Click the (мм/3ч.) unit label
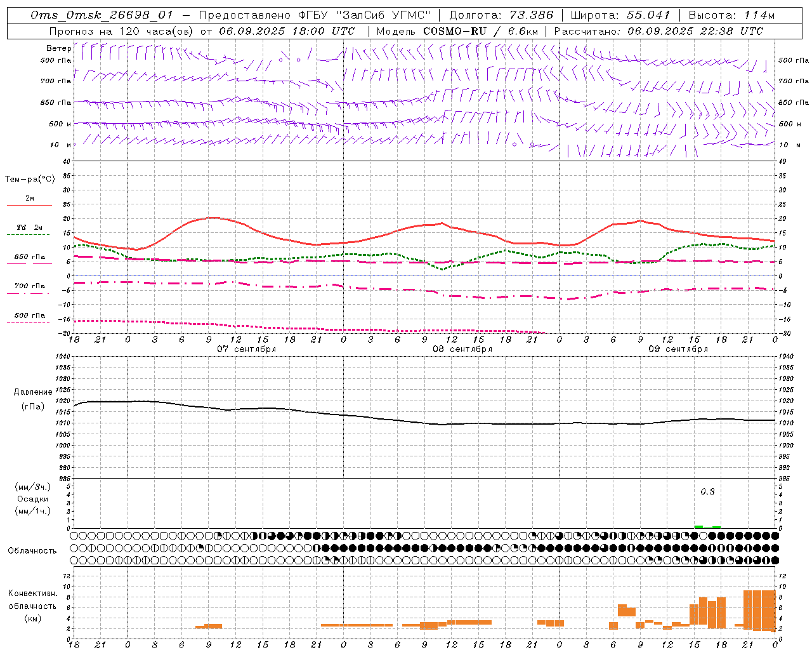This screenshot has height=650, width=812. click(33, 487)
